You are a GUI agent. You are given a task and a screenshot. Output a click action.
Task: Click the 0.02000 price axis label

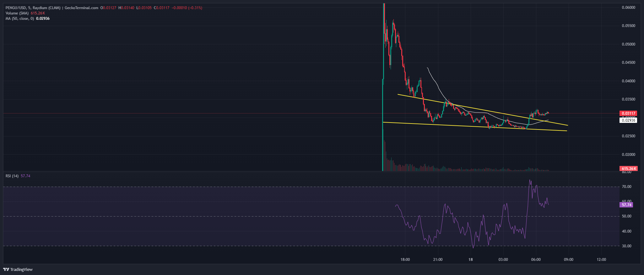628,155
